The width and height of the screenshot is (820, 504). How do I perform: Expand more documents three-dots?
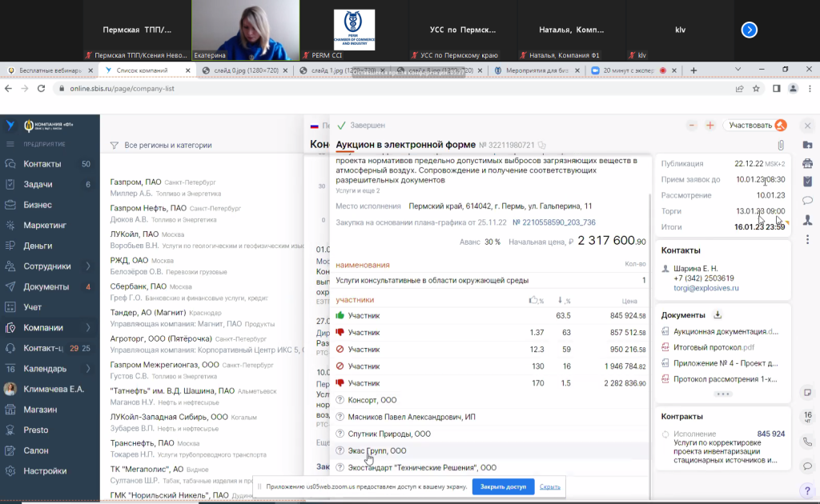tap(723, 394)
